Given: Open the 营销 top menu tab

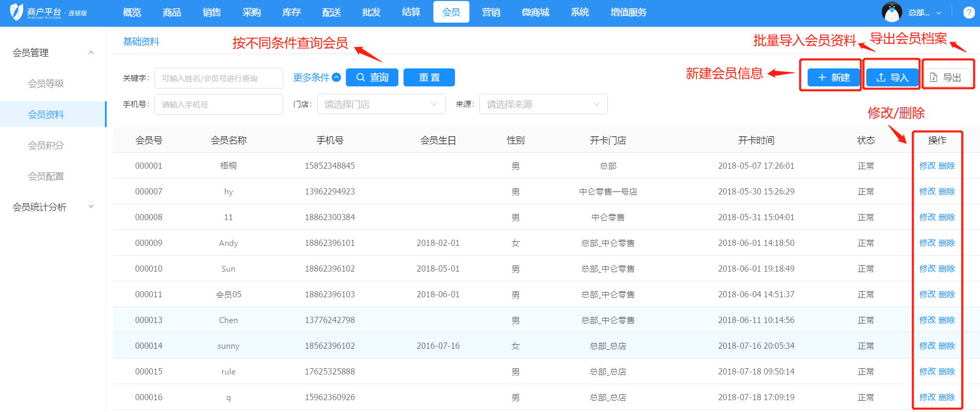Looking at the screenshot, I should point(491,12).
